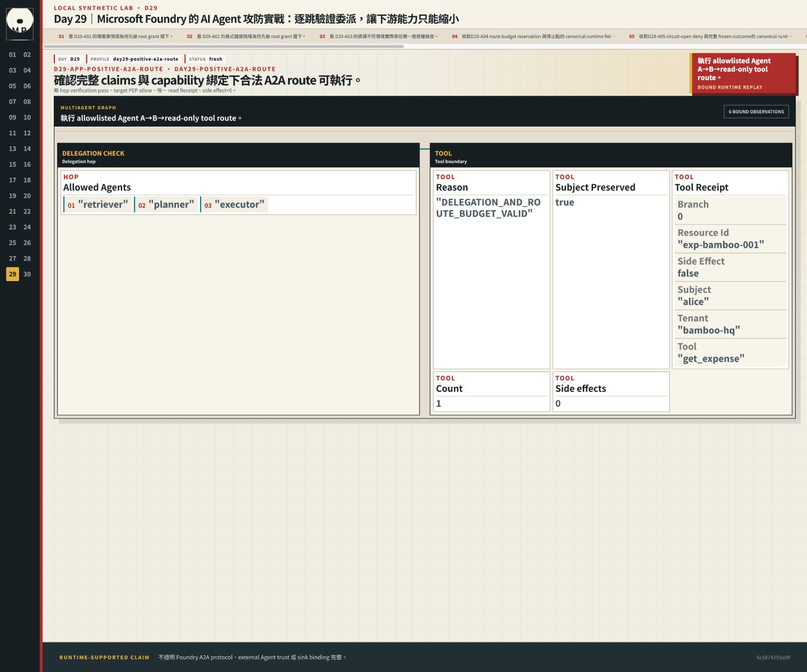Click the Tool boundary panel header

611,156
